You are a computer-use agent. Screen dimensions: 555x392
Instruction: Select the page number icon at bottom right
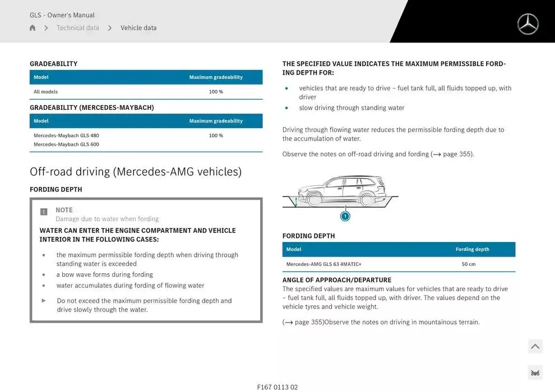[535, 372]
